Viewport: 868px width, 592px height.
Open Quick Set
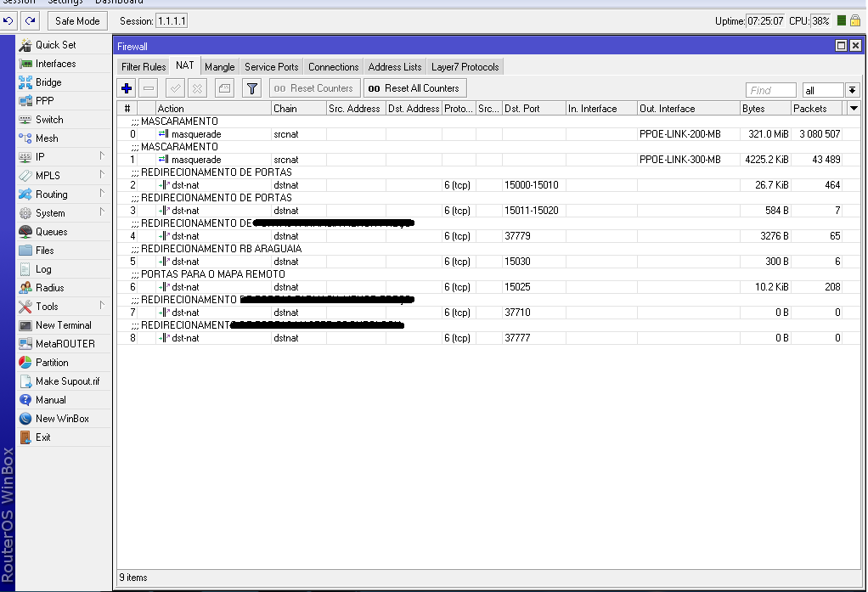[64, 45]
